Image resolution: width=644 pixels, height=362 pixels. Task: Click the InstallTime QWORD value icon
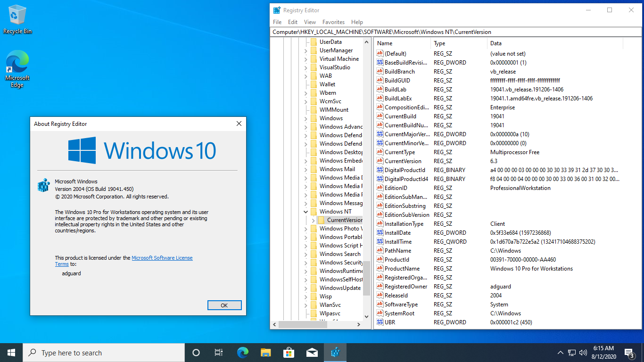pos(380,242)
